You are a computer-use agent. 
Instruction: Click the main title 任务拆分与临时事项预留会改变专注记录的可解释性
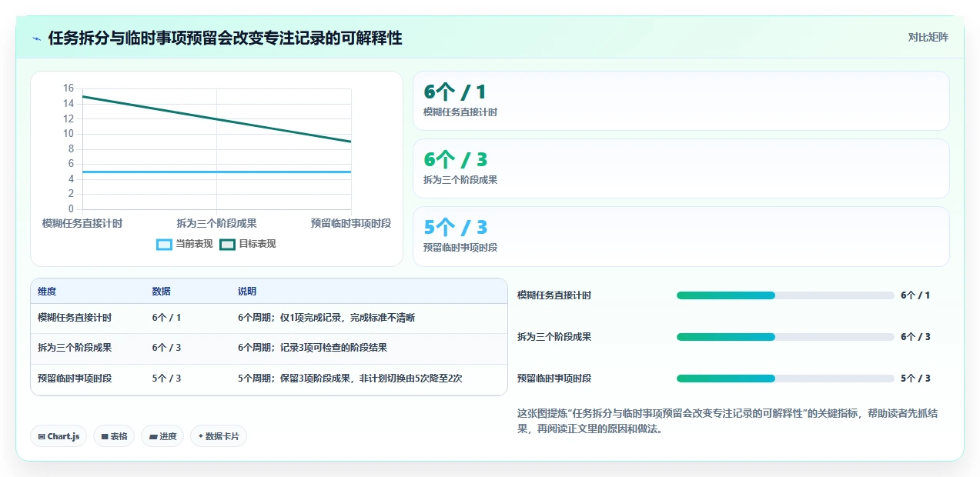pos(225,38)
